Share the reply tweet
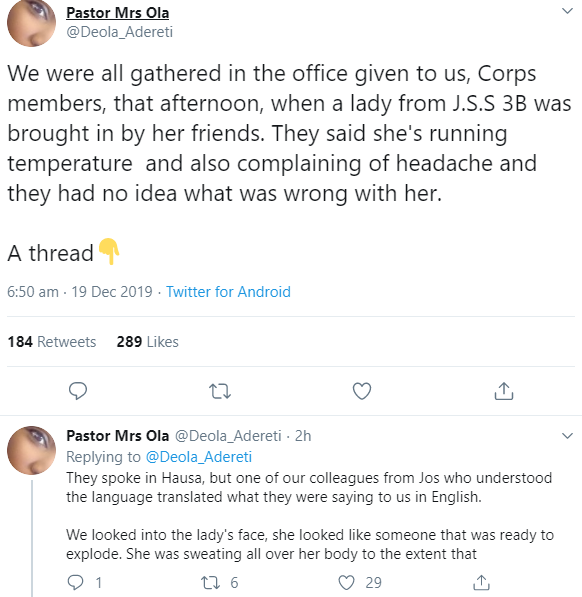Screen dimensions: 582x597 481,583
